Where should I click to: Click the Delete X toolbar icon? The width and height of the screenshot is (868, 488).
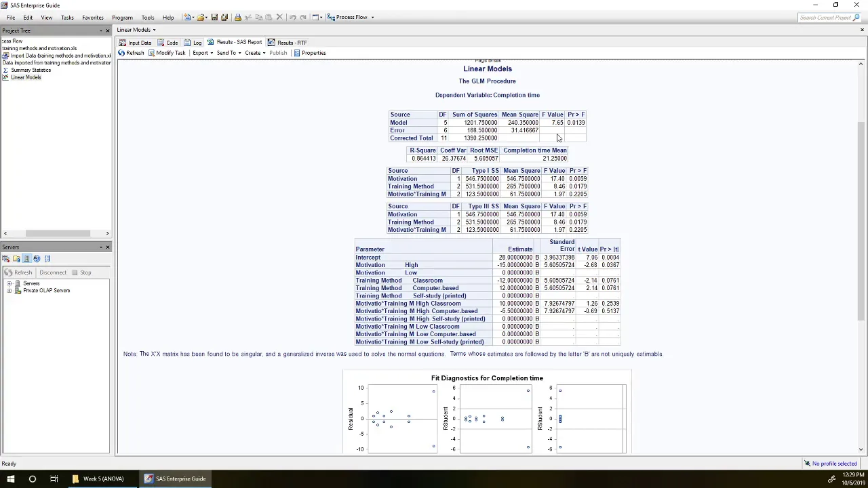pos(279,17)
